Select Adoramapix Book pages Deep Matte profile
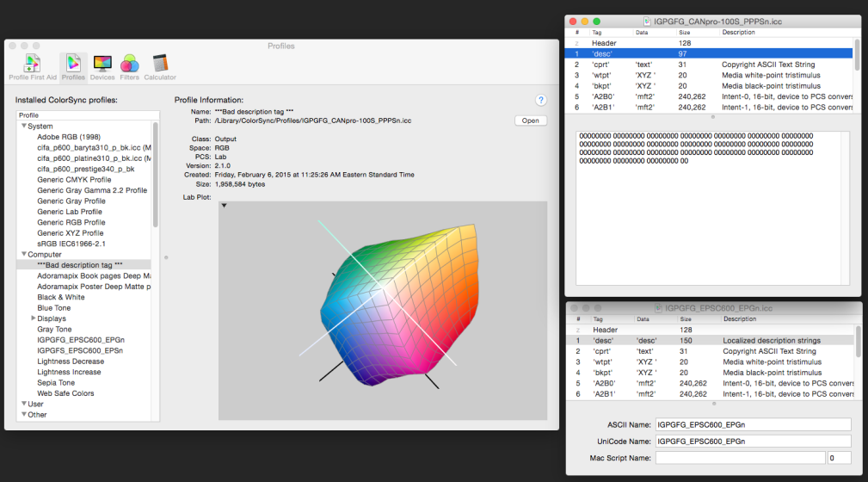 click(94, 276)
